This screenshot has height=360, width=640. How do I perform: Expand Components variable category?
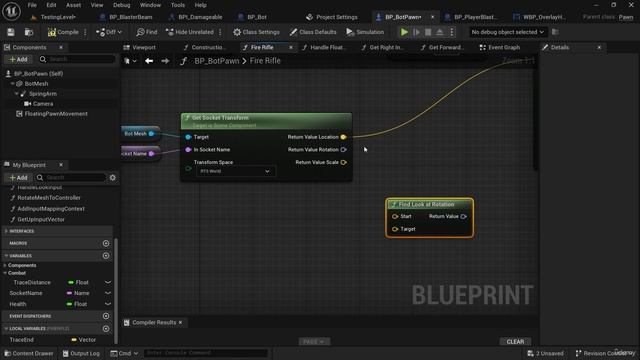coord(6,265)
